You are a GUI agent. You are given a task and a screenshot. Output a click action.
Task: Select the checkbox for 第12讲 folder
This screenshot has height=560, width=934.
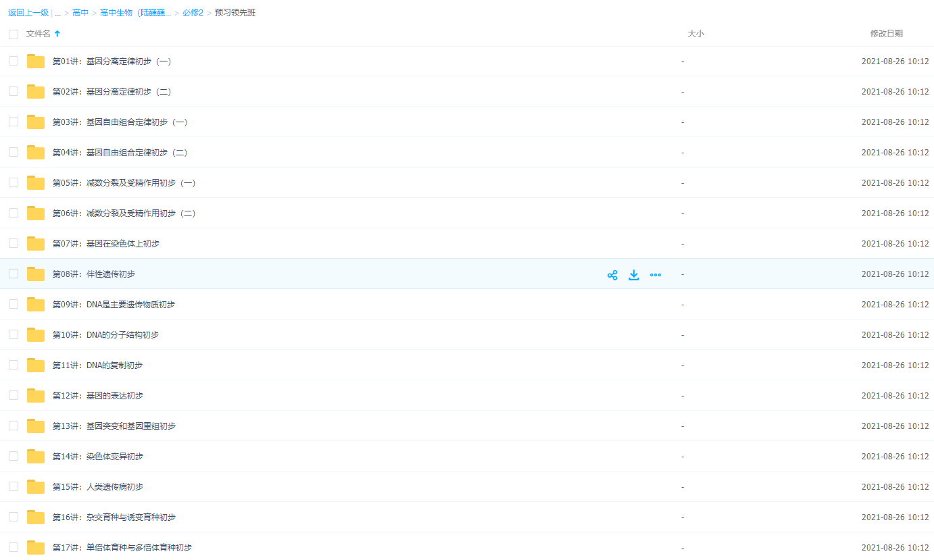pos(14,395)
